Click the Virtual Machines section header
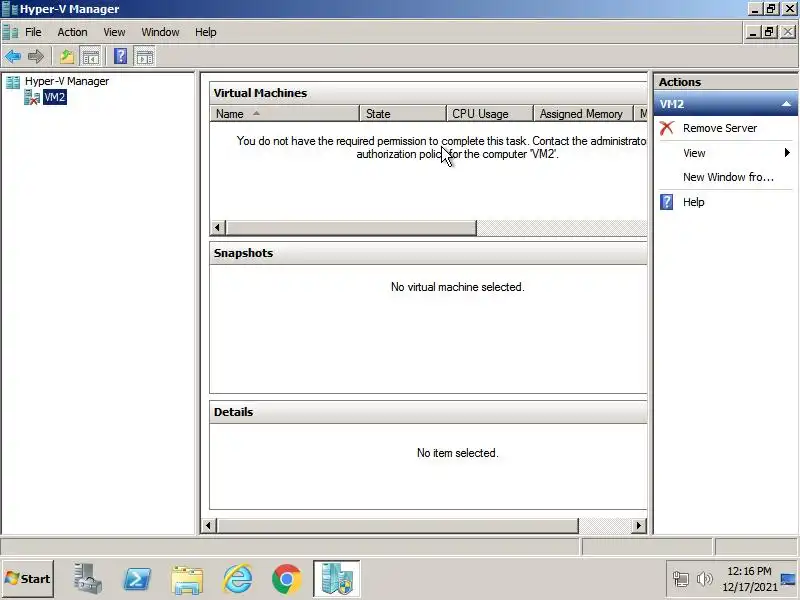This screenshot has width=800, height=600. pos(428,93)
